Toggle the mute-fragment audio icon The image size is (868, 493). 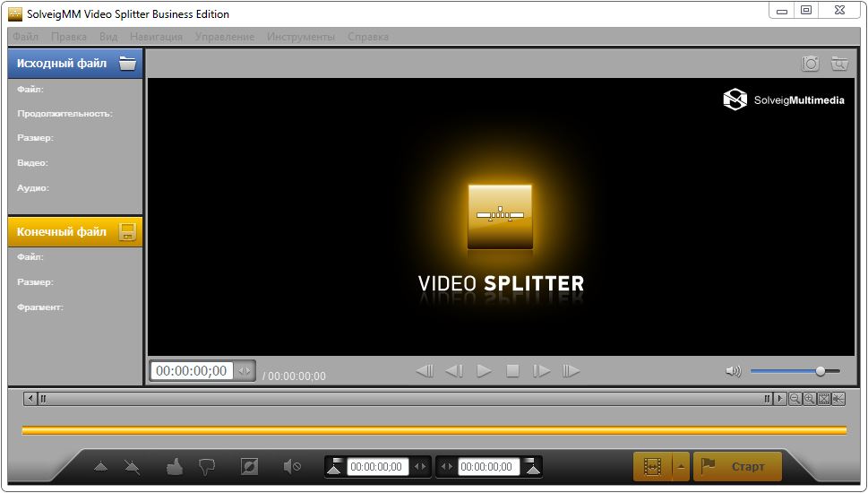292,466
